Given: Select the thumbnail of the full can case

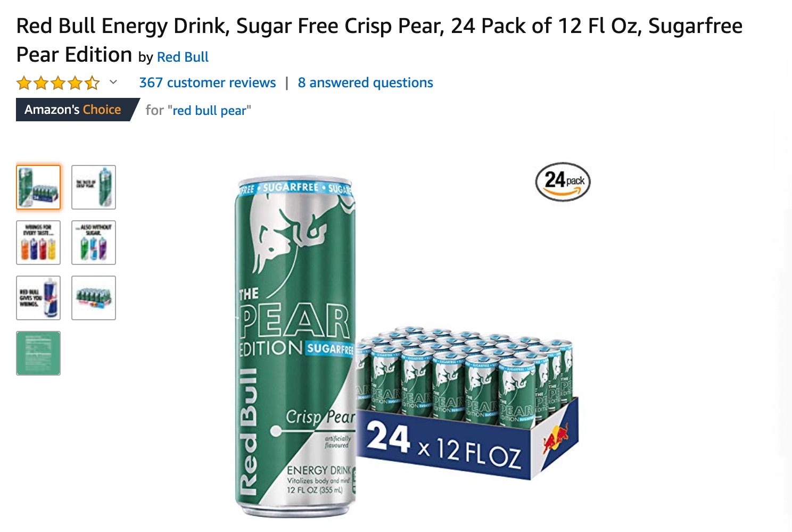Looking at the screenshot, I should [x=94, y=298].
